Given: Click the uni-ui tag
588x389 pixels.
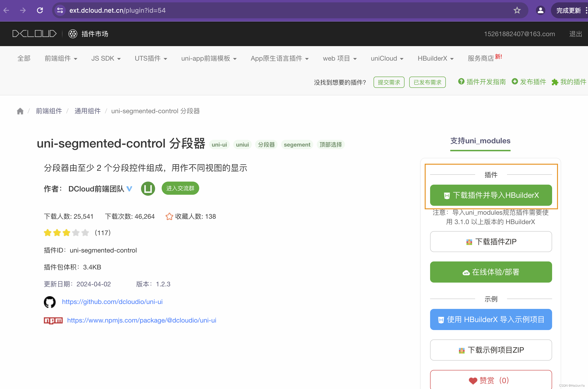Looking at the screenshot, I should [x=219, y=145].
